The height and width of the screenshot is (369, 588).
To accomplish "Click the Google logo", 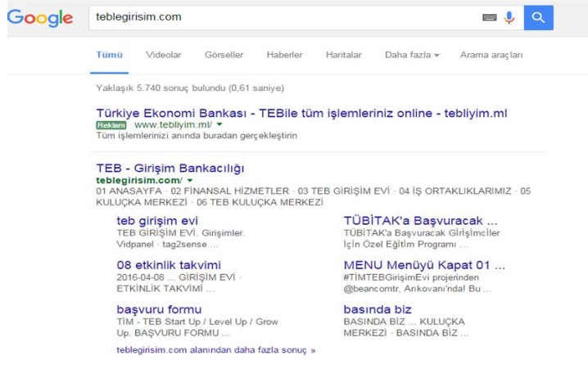I will (40, 18).
